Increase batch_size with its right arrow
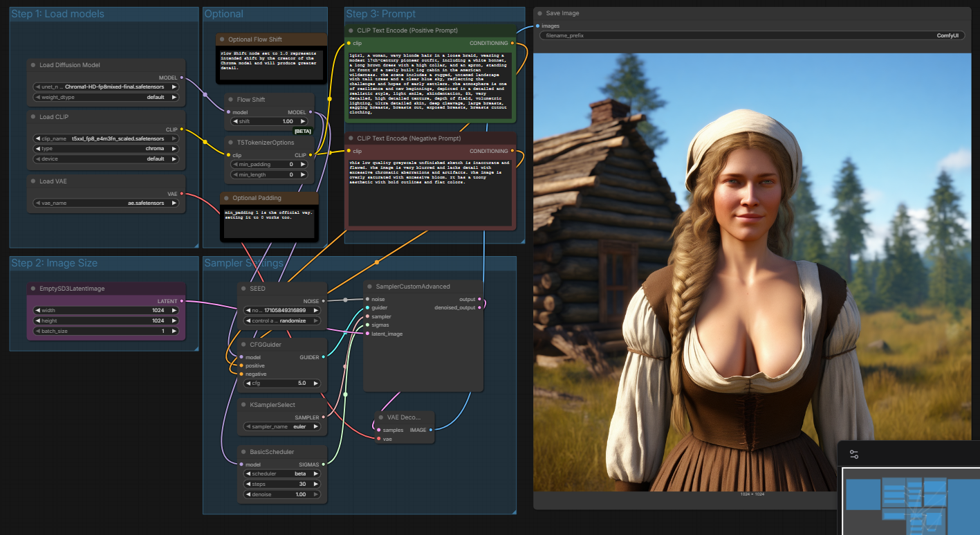This screenshot has width=980, height=535. (x=175, y=331)
